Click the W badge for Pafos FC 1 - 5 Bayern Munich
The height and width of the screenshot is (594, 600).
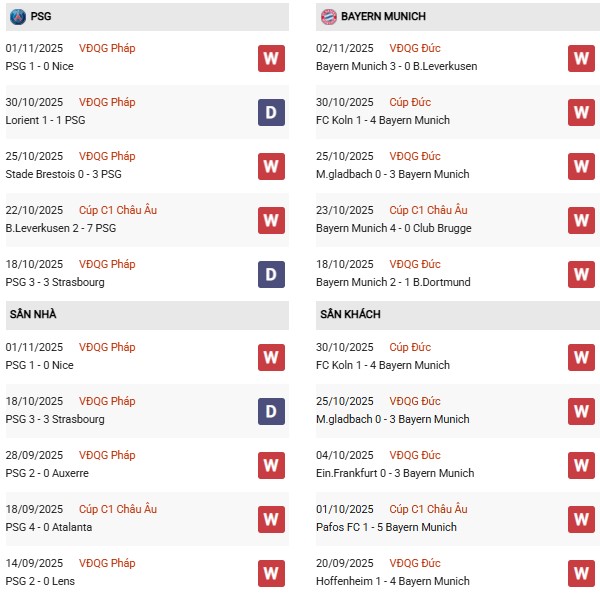pos(581,519)
